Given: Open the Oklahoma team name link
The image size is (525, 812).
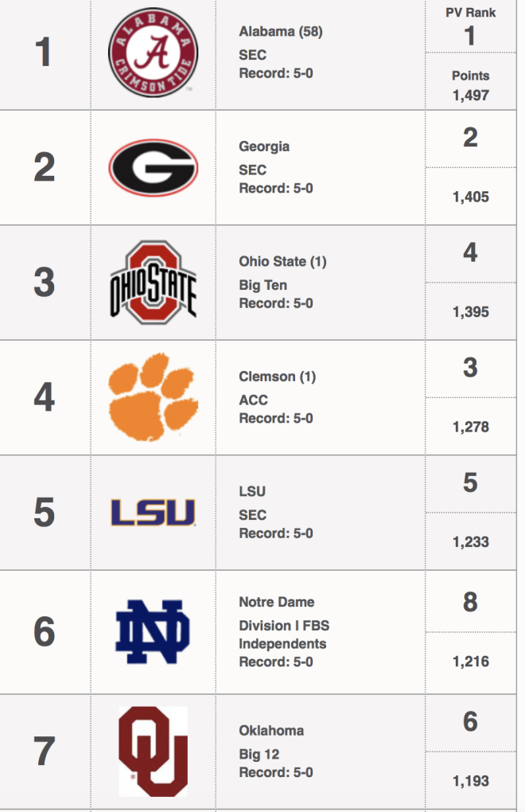Looking at the screenshot, I should [271, 731].
